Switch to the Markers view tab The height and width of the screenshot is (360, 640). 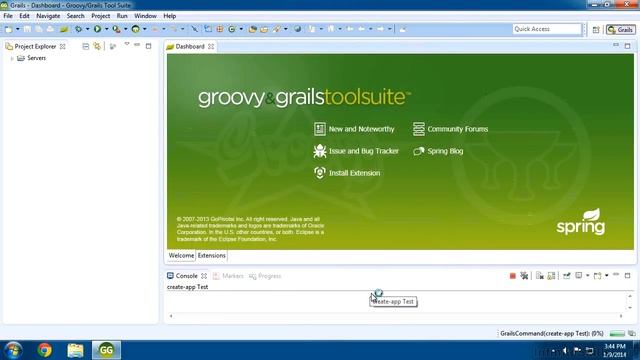[228, 276]
